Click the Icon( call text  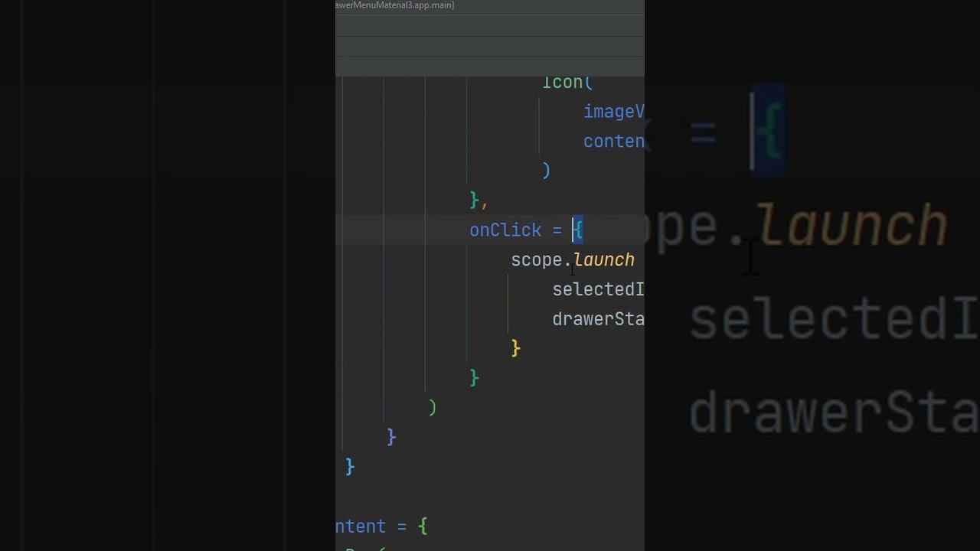[567, 83]
